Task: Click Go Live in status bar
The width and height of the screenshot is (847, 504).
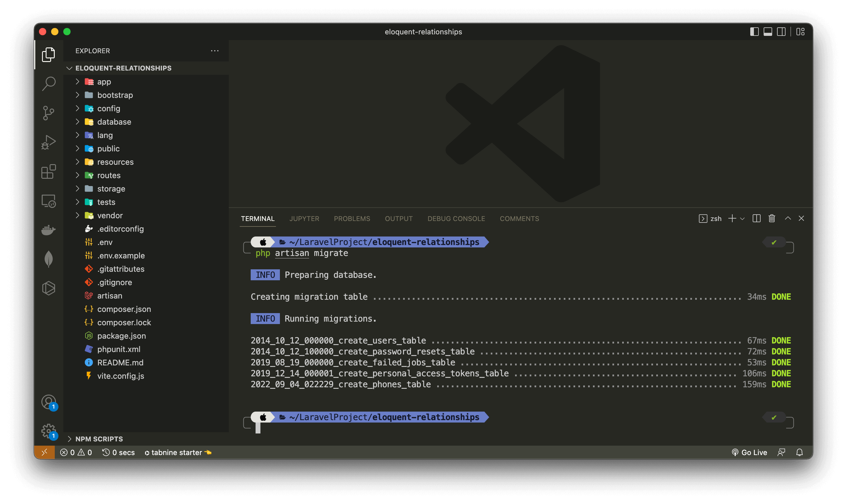Action: point(749,452)
